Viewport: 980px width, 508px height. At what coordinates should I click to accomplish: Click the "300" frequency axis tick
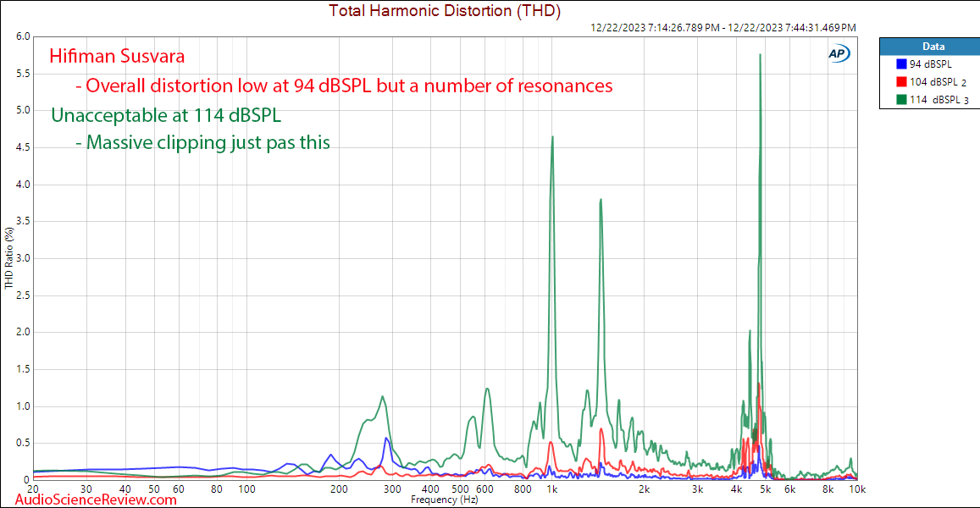[x=392, y=489]
